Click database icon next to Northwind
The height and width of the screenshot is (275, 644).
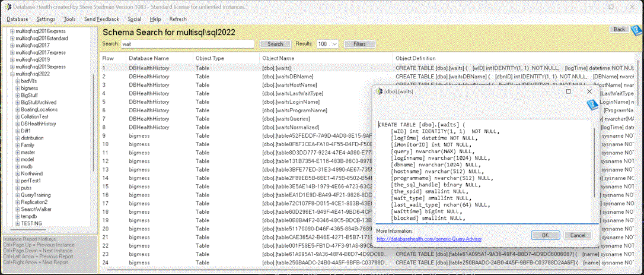[x=18, y=173]
